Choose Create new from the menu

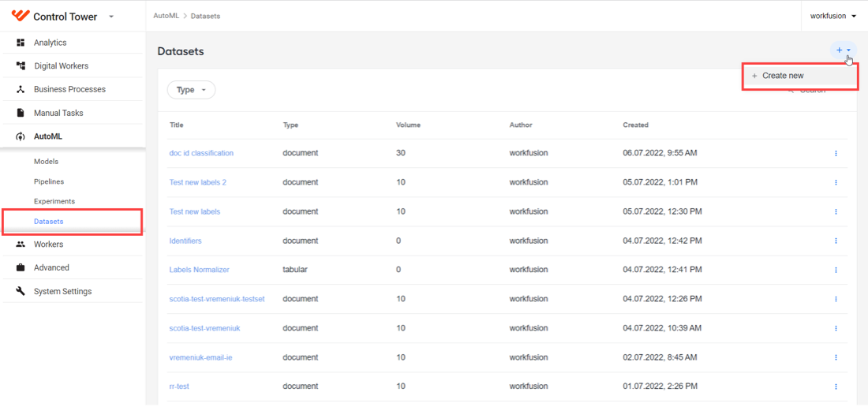coord(800,76)
